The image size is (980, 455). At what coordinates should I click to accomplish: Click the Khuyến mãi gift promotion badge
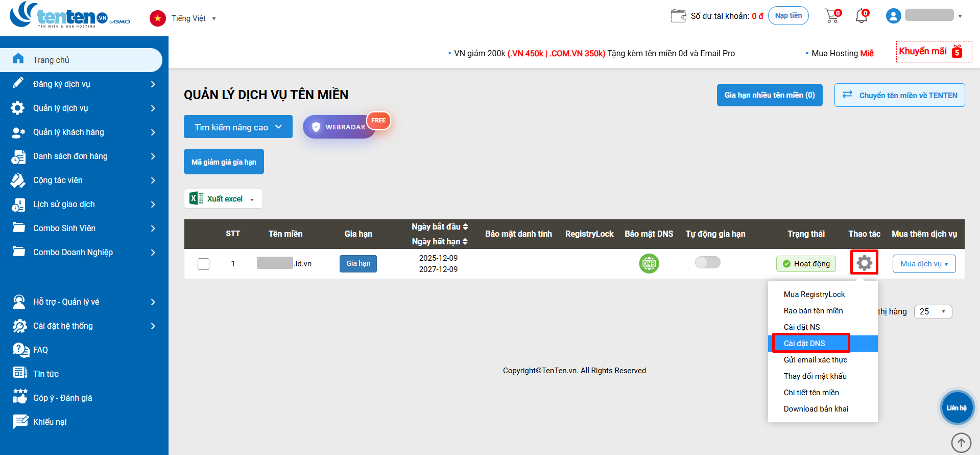click(x=934, y=52)
